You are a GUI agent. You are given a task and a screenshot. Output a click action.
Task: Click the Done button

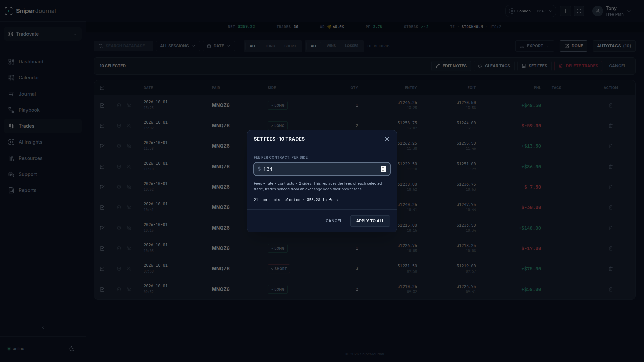[574, 46]
